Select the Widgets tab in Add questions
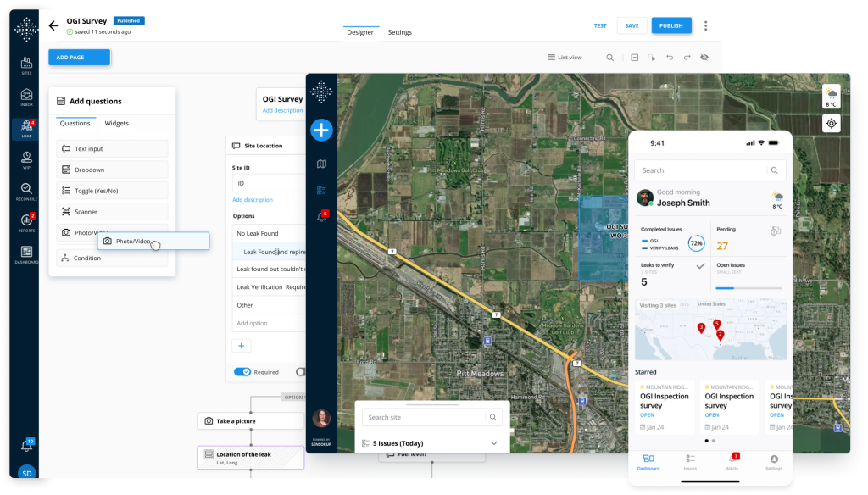This screenshot has width=868, height=495. (x=117, y=124)
